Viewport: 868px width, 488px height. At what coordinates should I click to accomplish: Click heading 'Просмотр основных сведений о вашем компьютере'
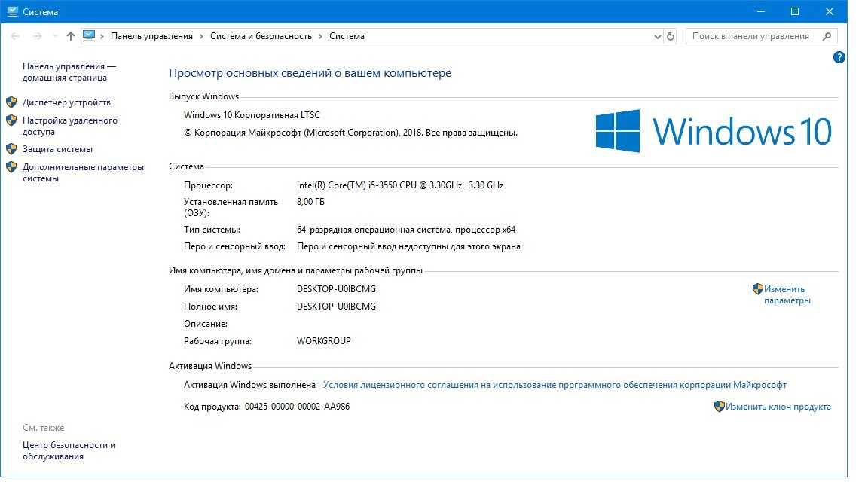310,73
